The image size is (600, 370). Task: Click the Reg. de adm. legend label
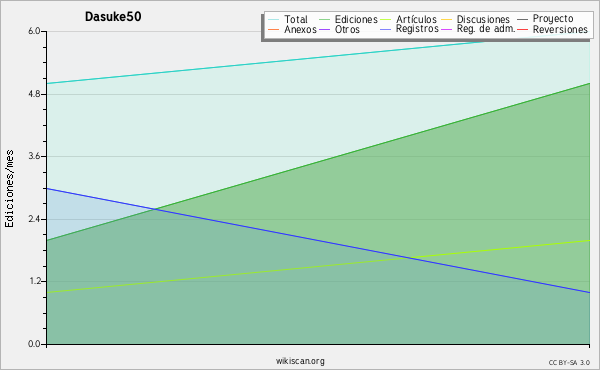(x=486, y=29)
